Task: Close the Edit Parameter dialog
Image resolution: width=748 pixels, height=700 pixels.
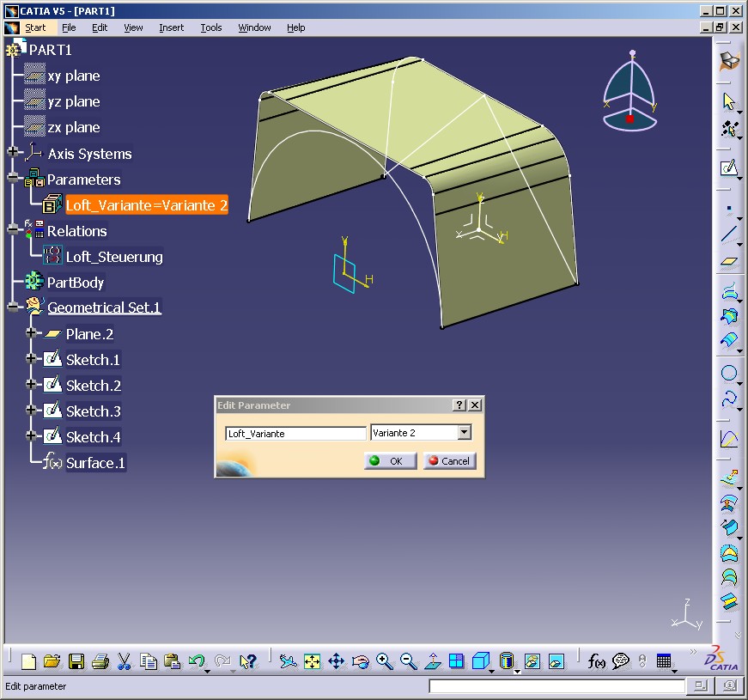Action: pos(475,405)
